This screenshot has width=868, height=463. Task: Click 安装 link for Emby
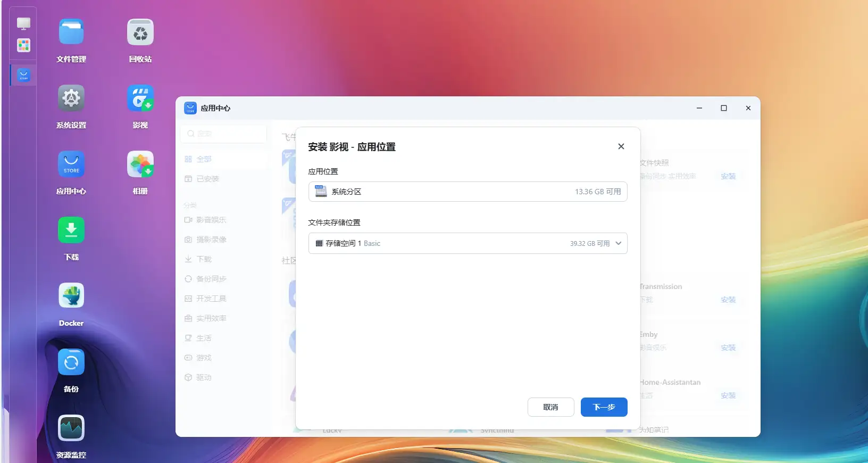coord(728,348)
